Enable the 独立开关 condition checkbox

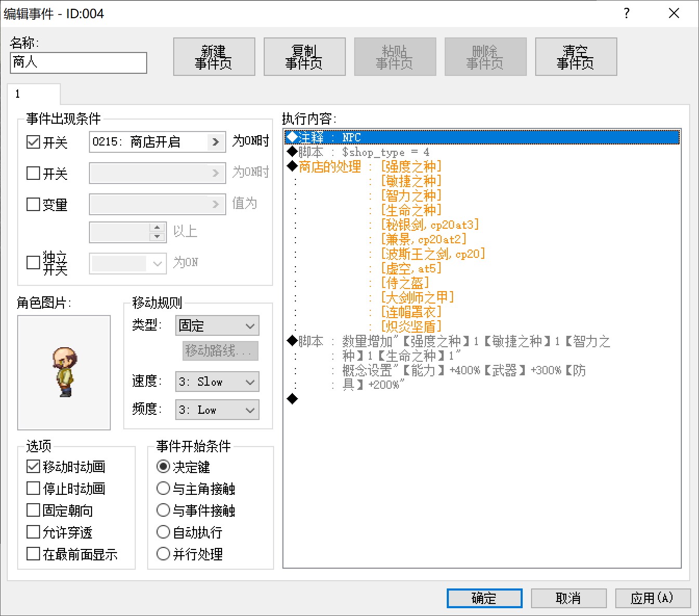point(33,263)
